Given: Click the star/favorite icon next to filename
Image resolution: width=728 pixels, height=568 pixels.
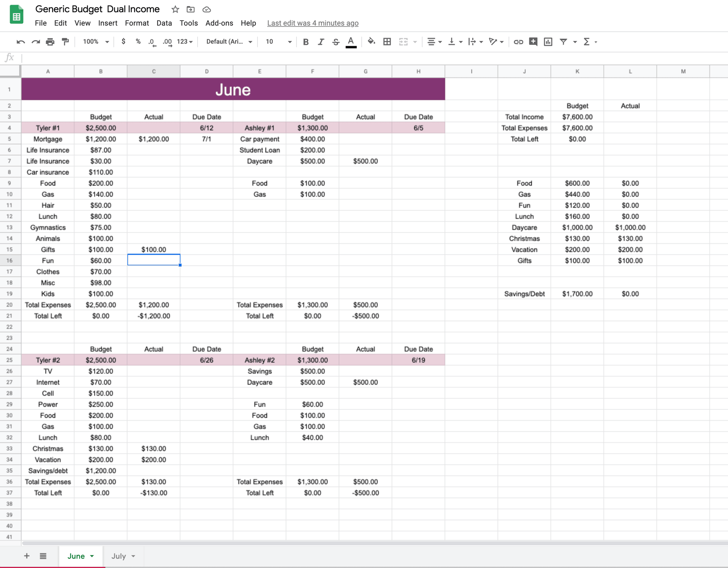Looking at the screenshot, I should pos(176,10).
